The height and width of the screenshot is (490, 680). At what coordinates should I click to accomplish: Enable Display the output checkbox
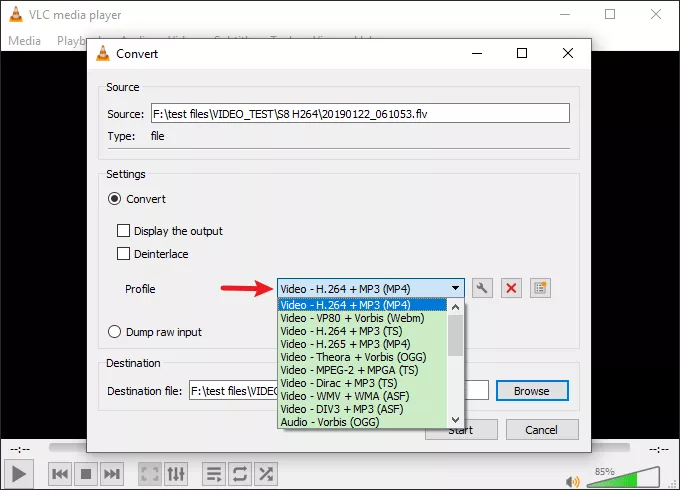click(123, 231)
